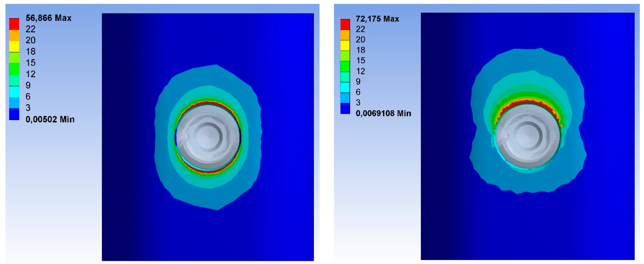Click the 0,00502 Min label

(50, 119)
